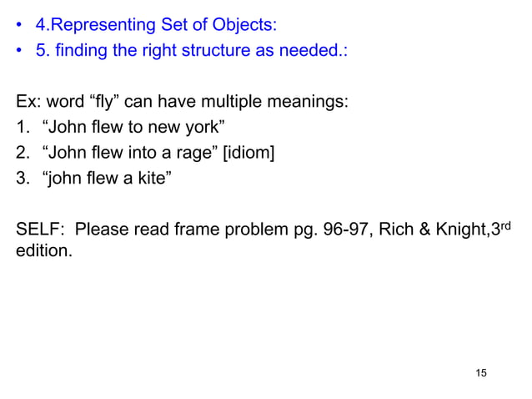Screen dimensions: 532x399
Task: Click the page range '96-97'
Action: click(346, 230)
